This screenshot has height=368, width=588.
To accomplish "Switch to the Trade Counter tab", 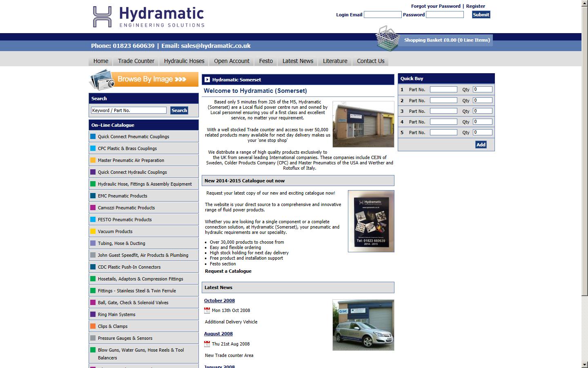I will pyautogui.click(x=136, y=61).
